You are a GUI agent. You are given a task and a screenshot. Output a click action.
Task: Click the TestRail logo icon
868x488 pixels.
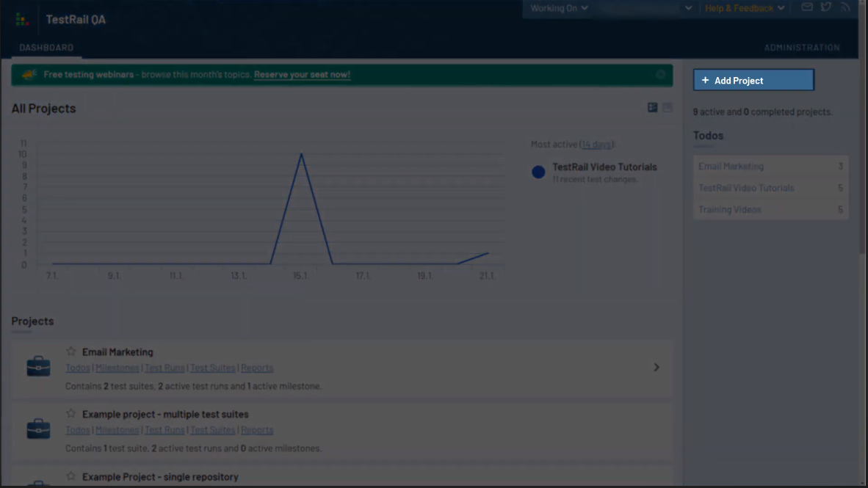click(x=22, y=20)
